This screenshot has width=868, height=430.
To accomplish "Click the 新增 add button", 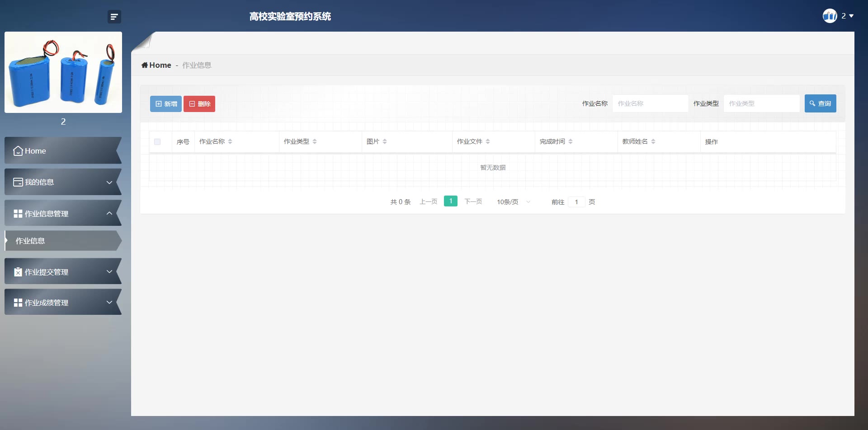I will pos(166,104).
